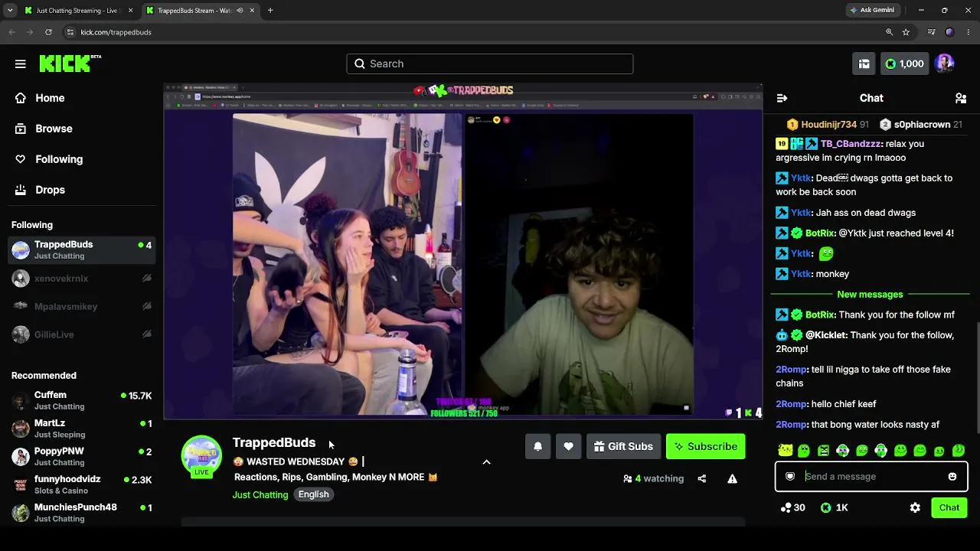The width and height of the screenshot is (980, 551).
Task: Go back in browser history
Action: (11, 32)
